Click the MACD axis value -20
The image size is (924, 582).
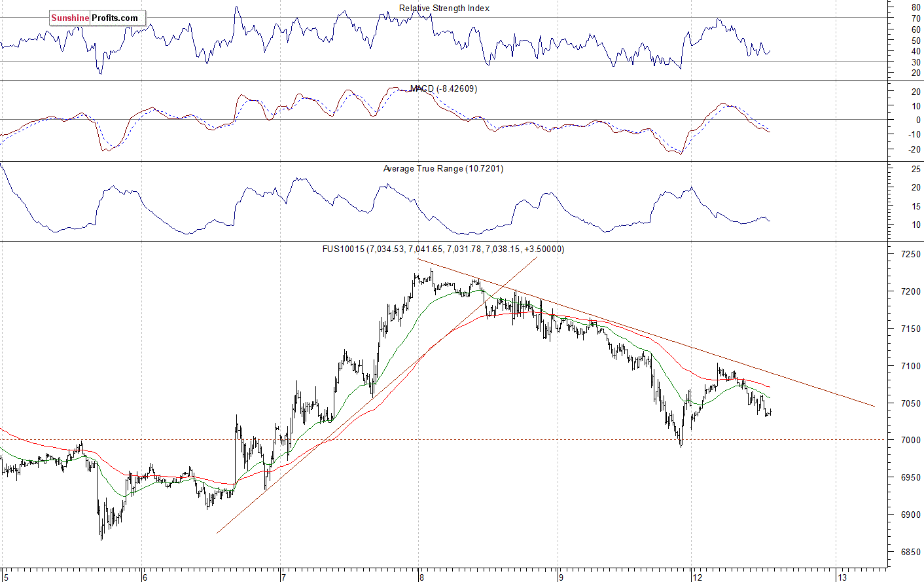point(915,149)
